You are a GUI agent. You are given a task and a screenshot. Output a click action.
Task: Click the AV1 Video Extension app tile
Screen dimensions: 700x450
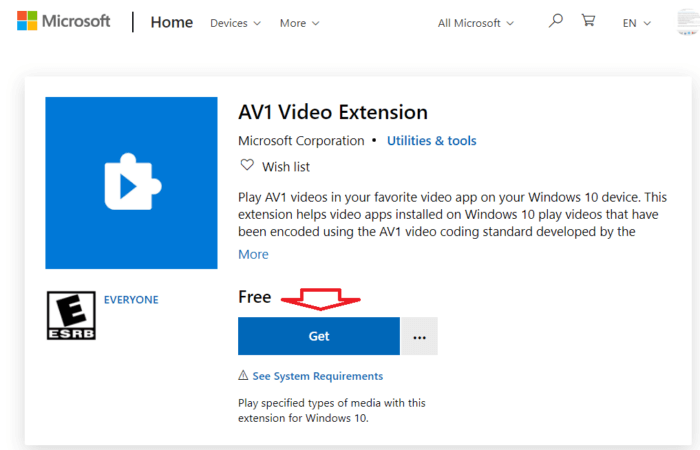(x=131, y=183)
